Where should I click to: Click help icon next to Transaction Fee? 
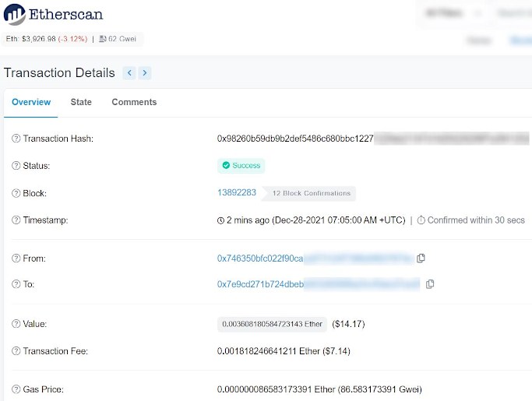pyautogui.click(x=16, y=351)
